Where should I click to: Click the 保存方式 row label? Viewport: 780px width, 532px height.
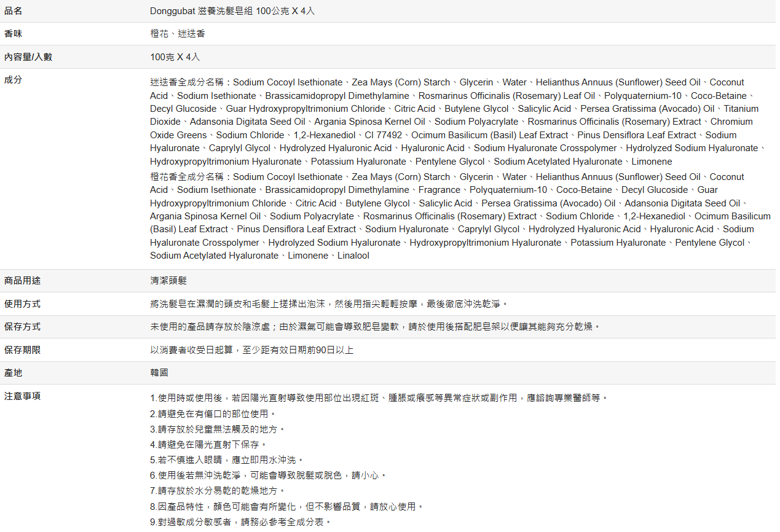pyautogui.click(x=23, y=327)
